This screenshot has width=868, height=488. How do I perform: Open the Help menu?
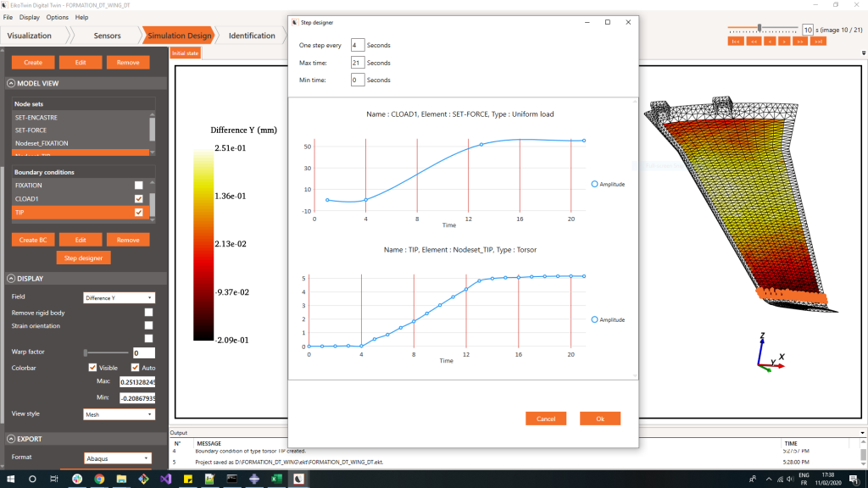coord(81,17)
